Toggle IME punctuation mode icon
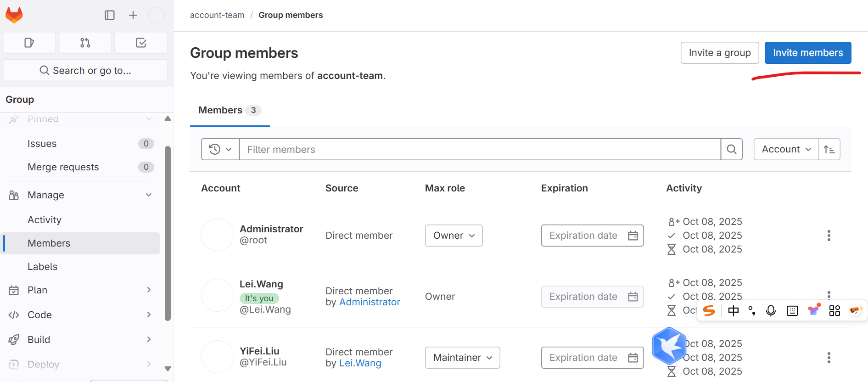Viewport: 868px width, 382px height. pyautogui.click(x=752, y=311)
